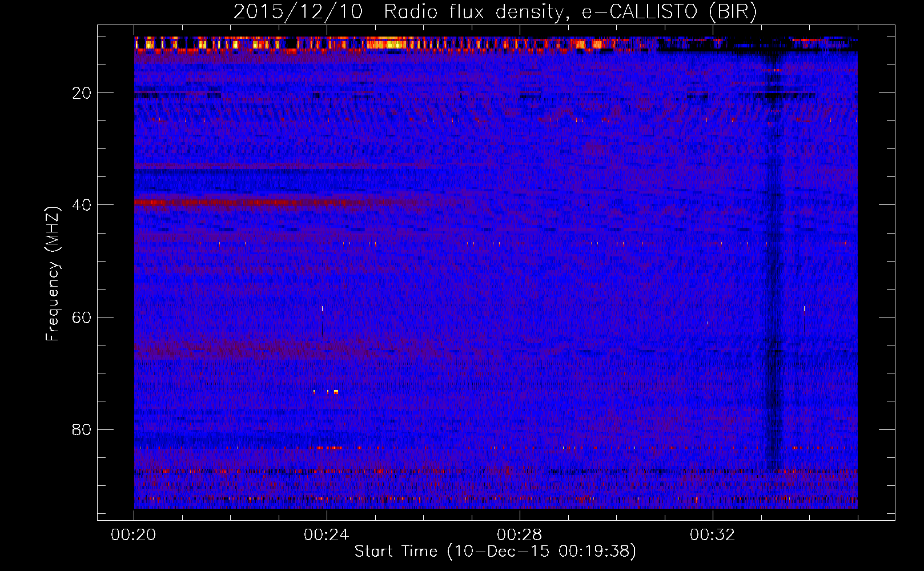Viewport: 924px width, 571px height.
Task: Click the 00:28 time tick label
Action: point(520,535)
